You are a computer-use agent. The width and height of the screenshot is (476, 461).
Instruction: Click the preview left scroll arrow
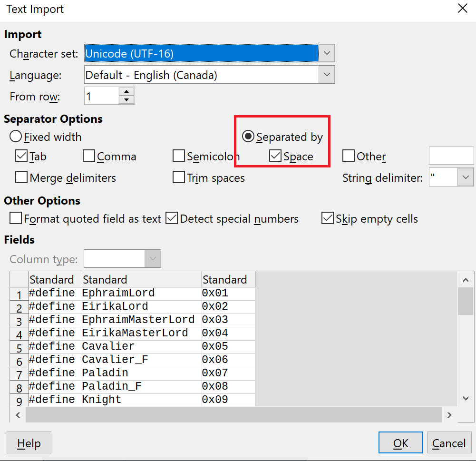pos(18,415)
